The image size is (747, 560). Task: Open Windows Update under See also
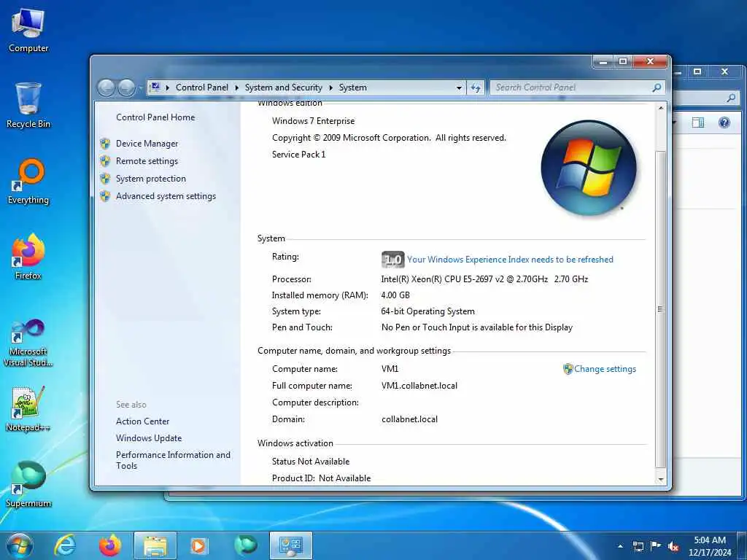tap(149, 438)
